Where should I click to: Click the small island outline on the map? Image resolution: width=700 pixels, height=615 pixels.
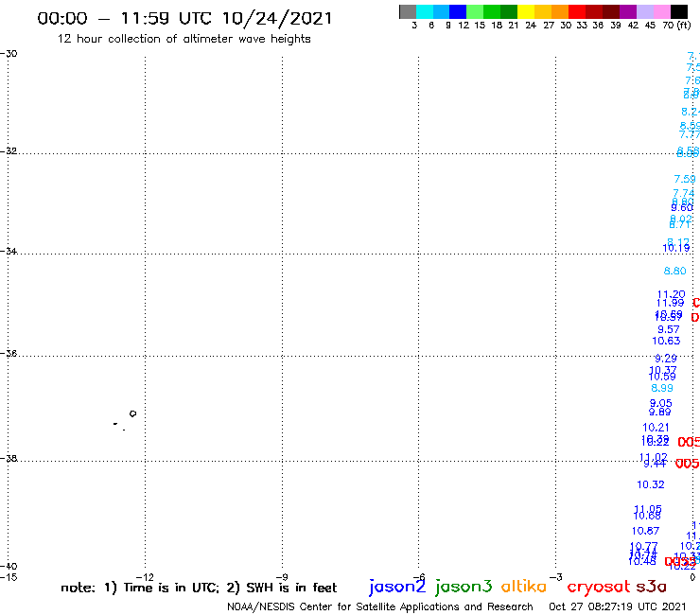(x=132, y=413)
